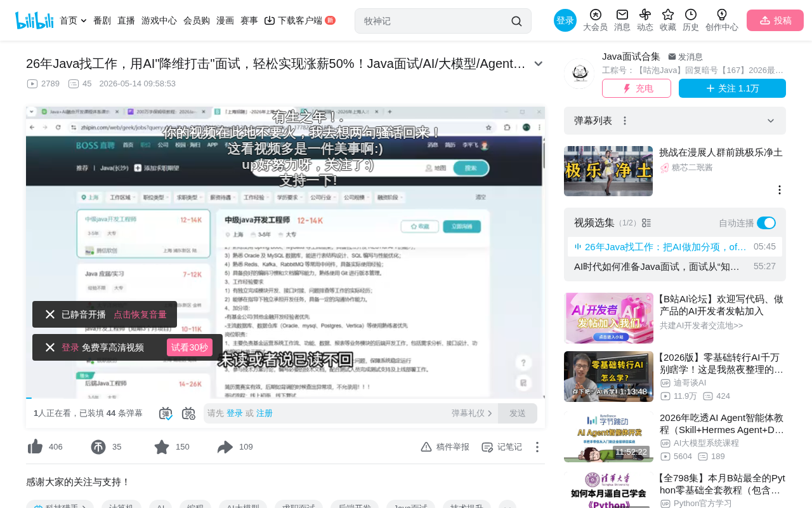Dismiss the 已静音开播 notice

[x=50, y=314]
